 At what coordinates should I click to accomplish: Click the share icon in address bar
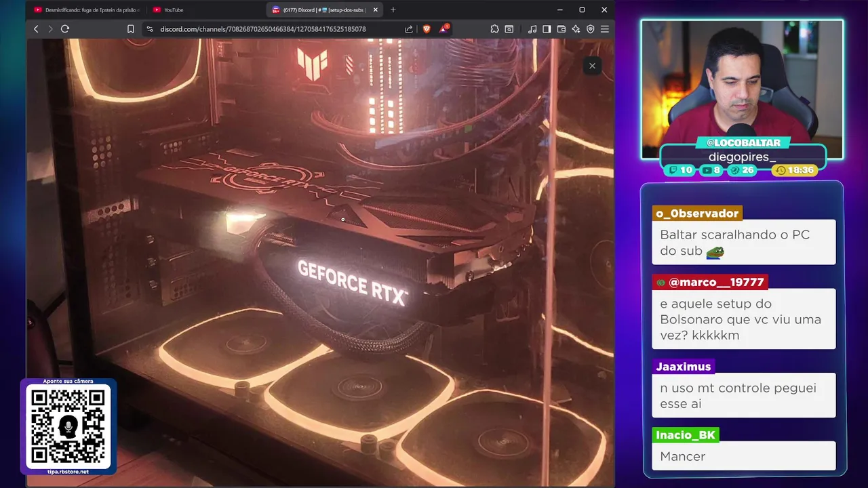409,29
